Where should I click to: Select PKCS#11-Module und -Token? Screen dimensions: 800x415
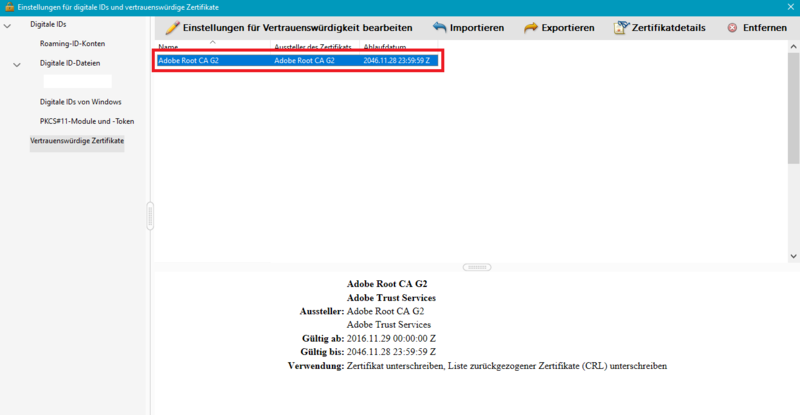[x=87, y=121]
